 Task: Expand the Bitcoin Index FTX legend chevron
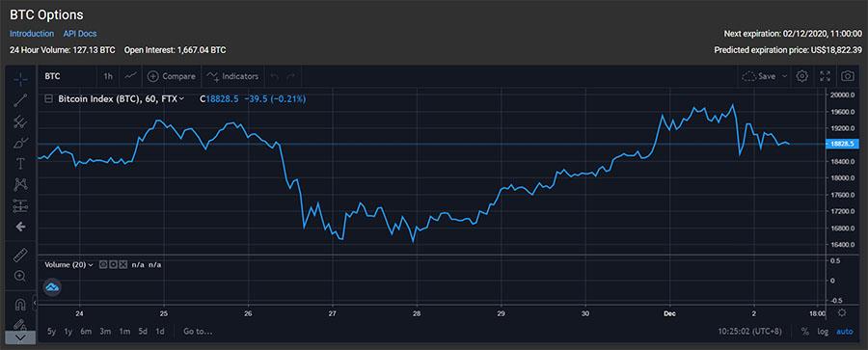[x=181, y=99]
